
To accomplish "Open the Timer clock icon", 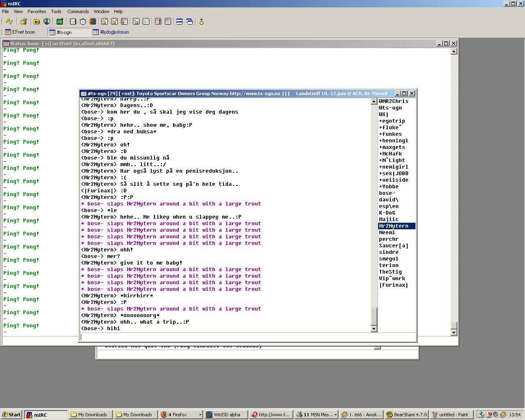I will tap(82, 21).
